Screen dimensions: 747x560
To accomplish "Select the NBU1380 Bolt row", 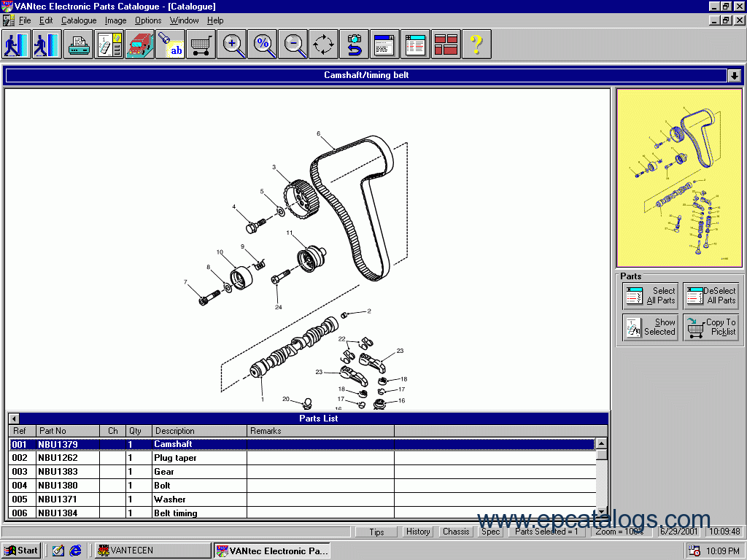I will tap(302, 485).
